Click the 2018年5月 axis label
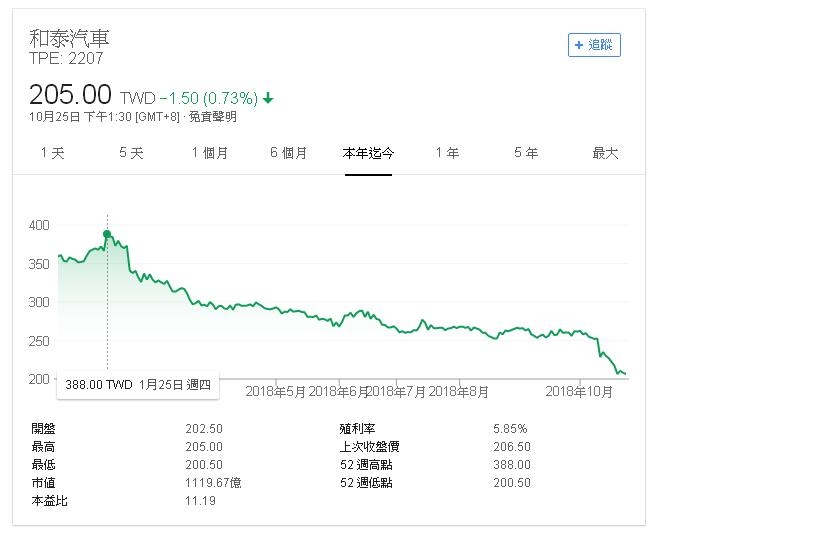 point(276,391)
